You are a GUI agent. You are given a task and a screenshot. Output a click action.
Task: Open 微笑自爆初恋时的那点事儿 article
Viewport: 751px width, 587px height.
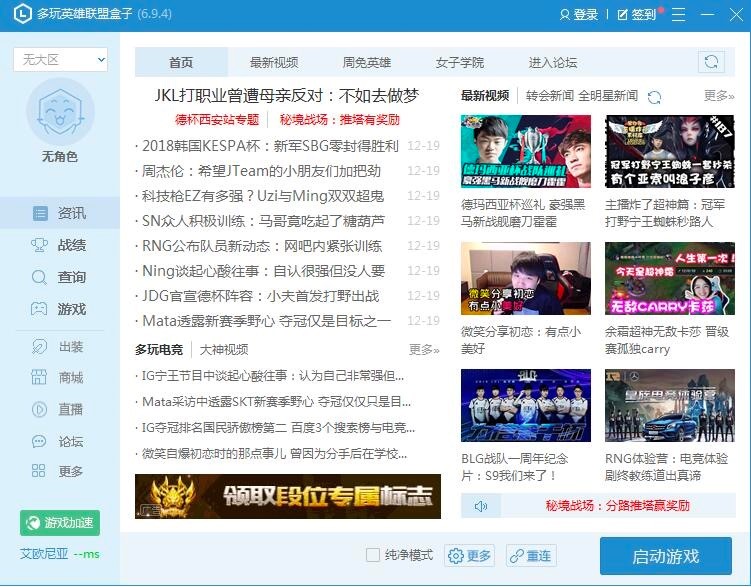(x=274, y=453)
